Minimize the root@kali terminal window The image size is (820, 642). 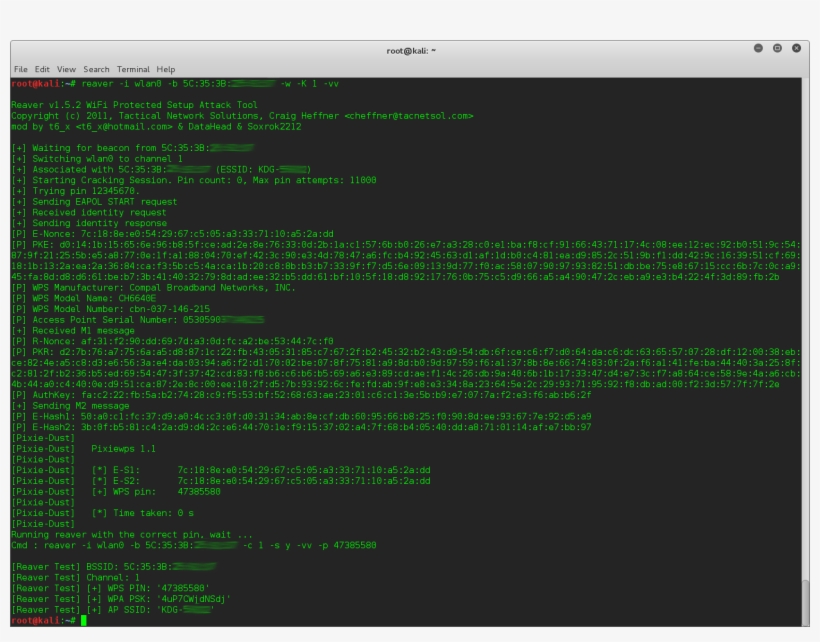[758, 48]
